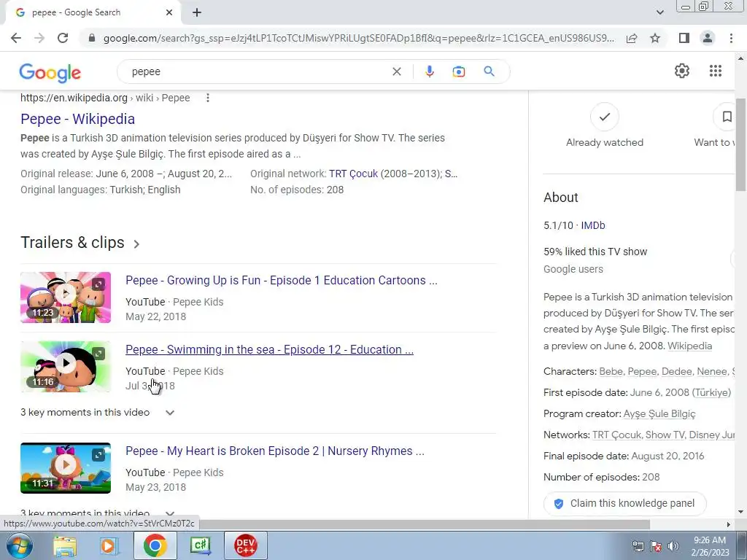Image resolution: width=747 pixels, height=560 pixels.
Task: Click the 59% liked this TV show text
Action: [x=595, y=252]
